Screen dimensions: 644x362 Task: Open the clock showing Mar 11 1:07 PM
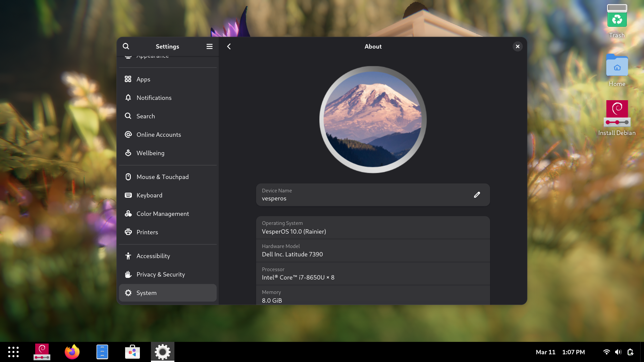[x=560, y=352]
